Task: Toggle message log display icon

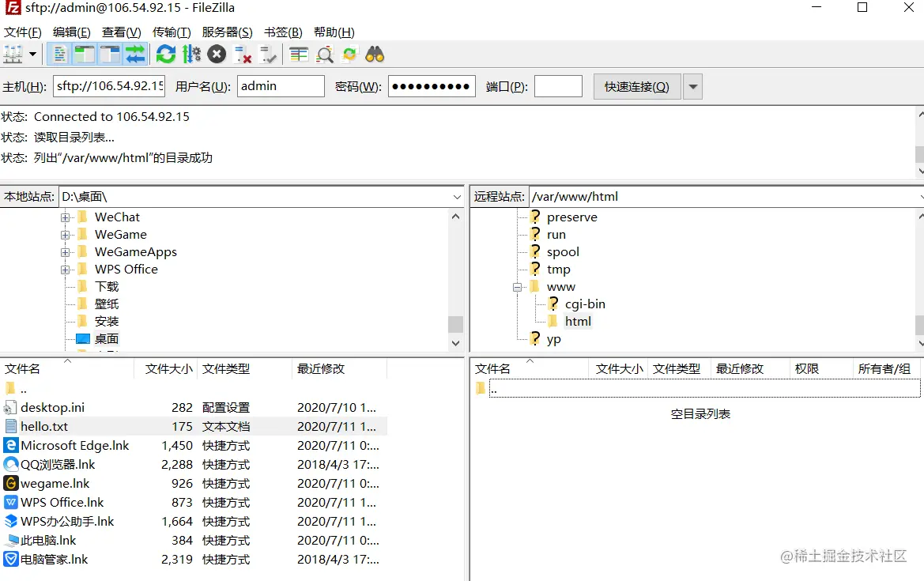Action: (59, 55)
